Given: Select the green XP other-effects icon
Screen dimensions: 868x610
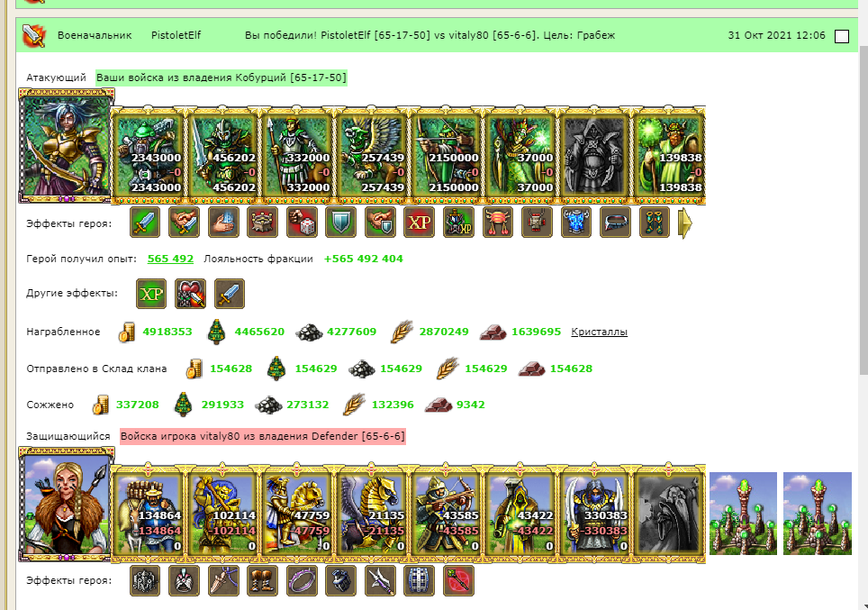Looking at the screenshot, I should point(151,294).
